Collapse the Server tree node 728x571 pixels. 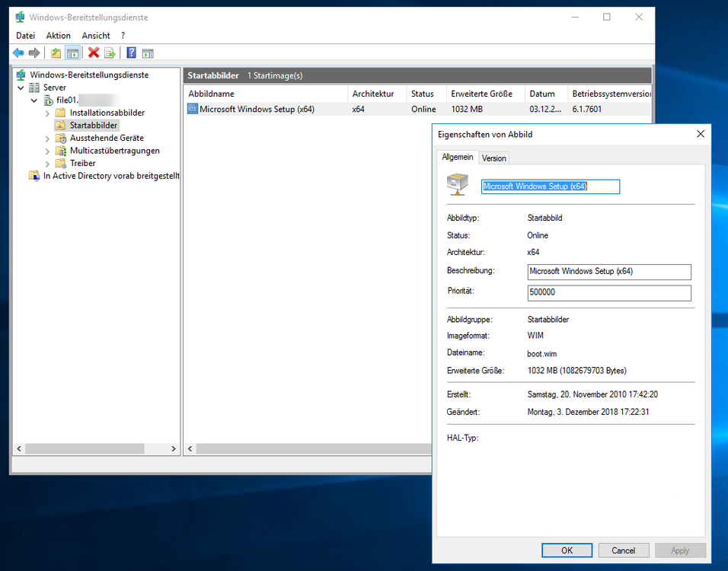pos(21,88)
